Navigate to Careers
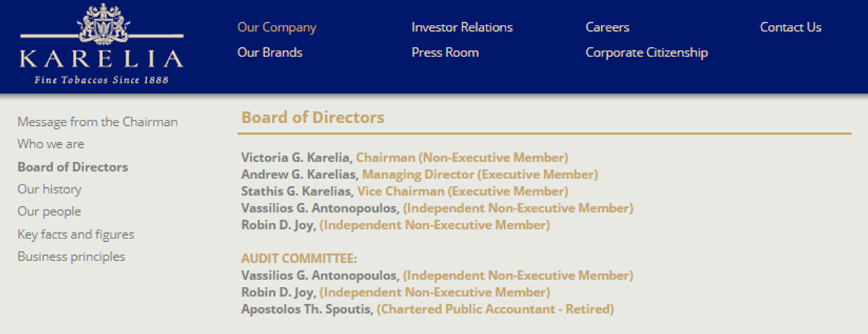Image resolution: width=868 pixels, height=334 pixels. 607,28
